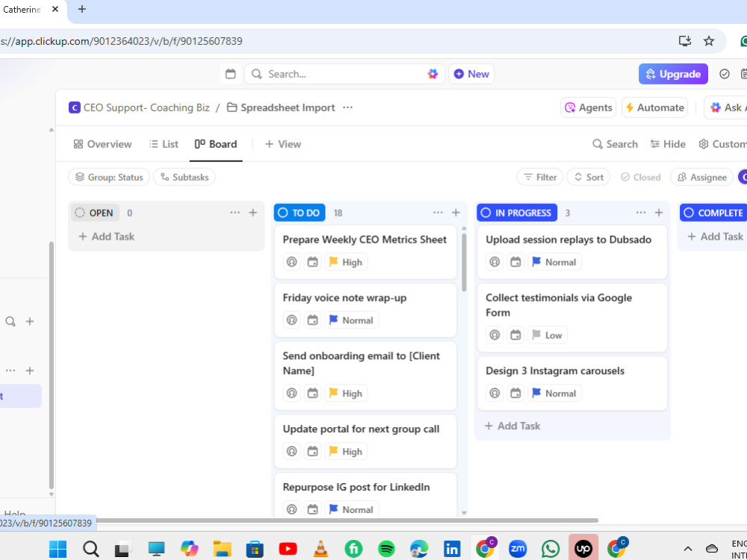
Task: Open CEO Support- Coaching Biz breadcrumb
Action: pos(139,108)
